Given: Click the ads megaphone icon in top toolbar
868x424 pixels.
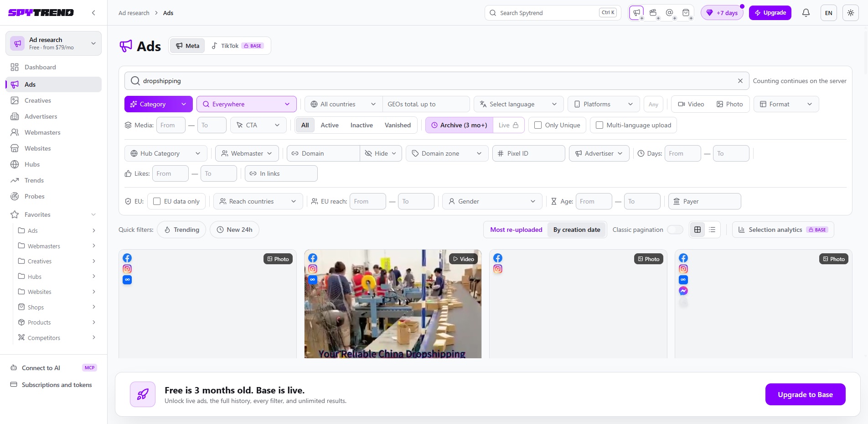Looking at the screenshot, I should tap(636, 13).
